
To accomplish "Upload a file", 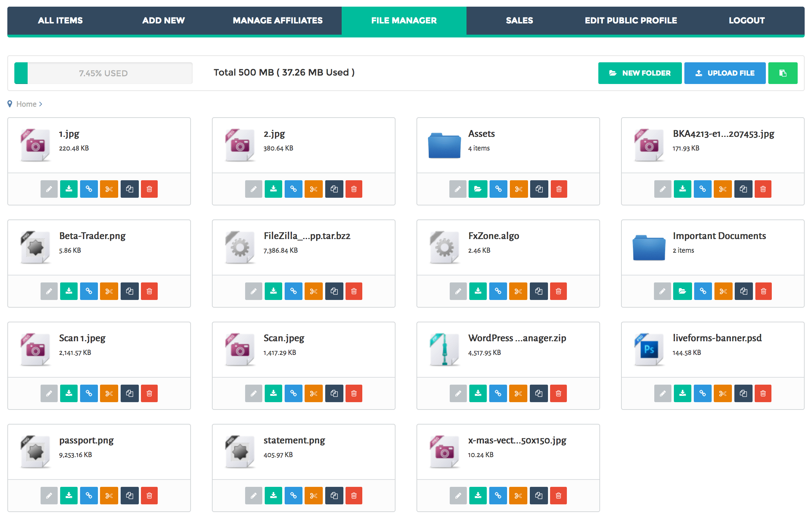I will click(725, 73).
